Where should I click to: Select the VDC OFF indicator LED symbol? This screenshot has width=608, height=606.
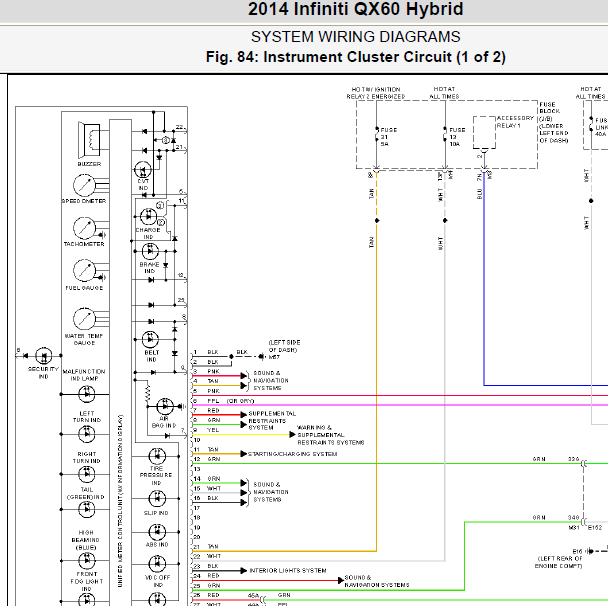157,564
